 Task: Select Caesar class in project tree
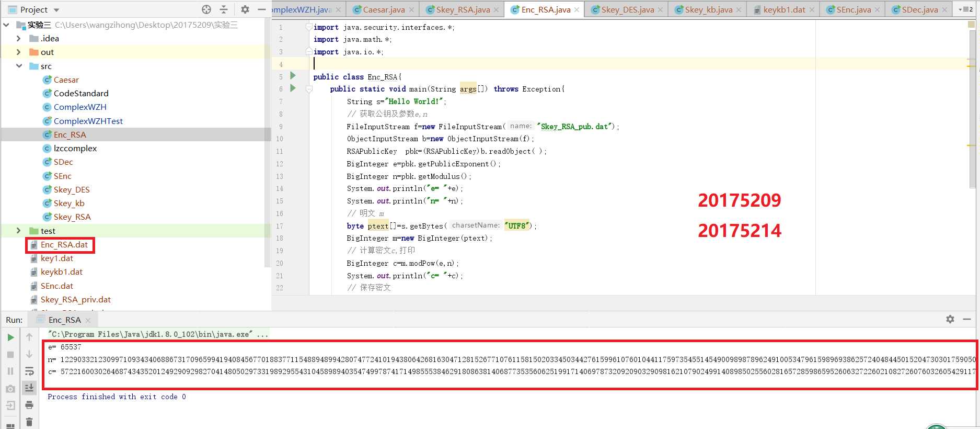(x=66, y=80)
